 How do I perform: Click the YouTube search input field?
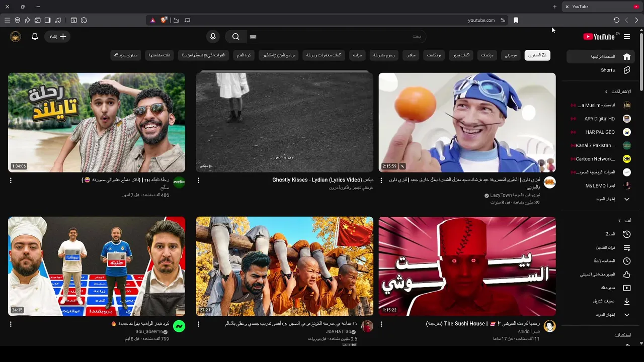[x=337, y=37]
